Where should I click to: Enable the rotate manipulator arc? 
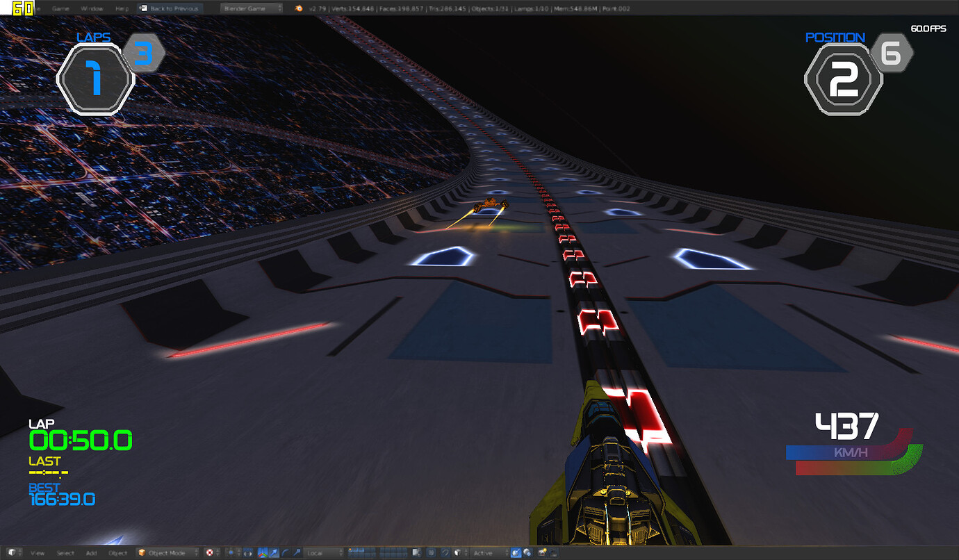[286, 553]
